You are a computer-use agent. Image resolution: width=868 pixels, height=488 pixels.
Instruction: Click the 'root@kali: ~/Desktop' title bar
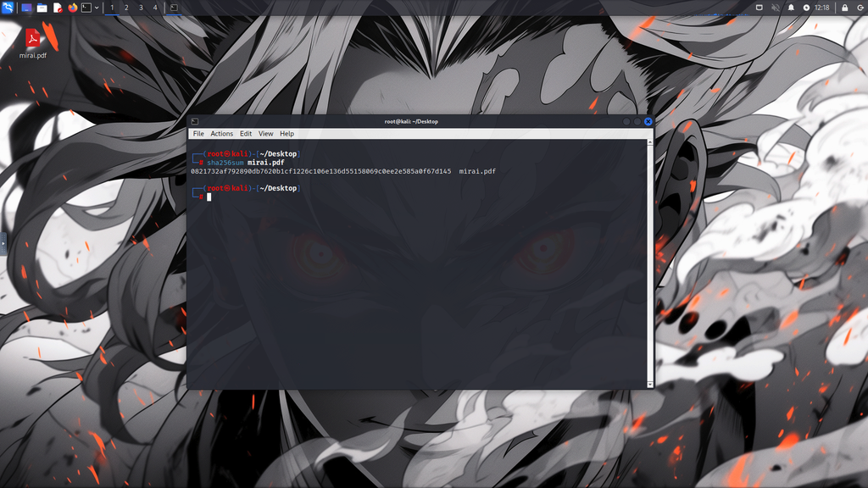point(411,122)
